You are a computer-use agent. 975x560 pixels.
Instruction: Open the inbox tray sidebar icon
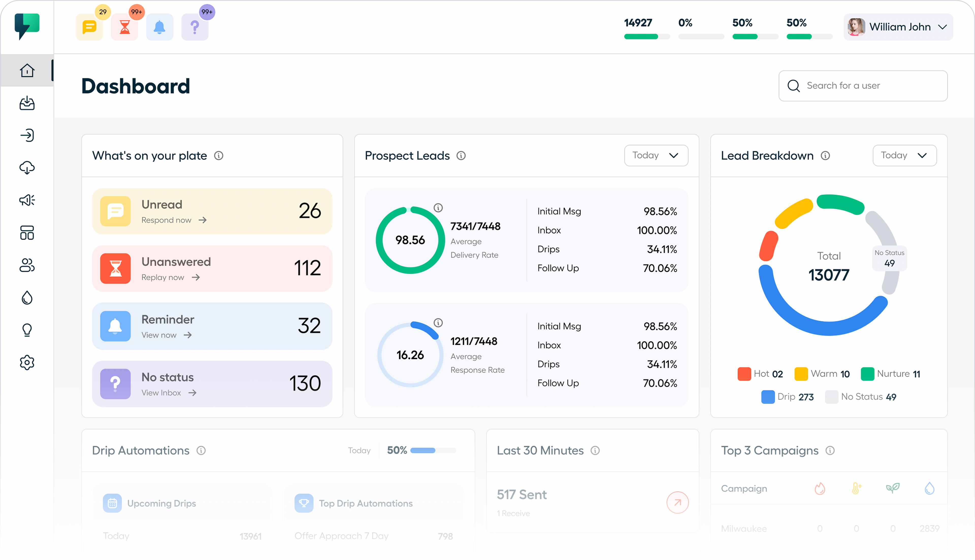(27, 103)
